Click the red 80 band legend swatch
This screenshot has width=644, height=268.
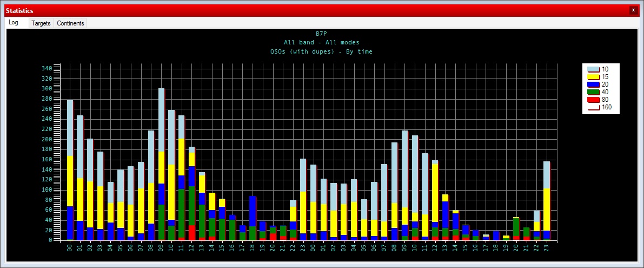[x=593, y=100]
